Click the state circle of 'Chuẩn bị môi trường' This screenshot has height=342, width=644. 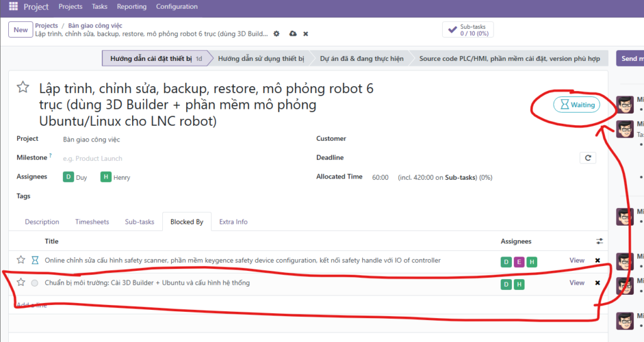[35, 284]
